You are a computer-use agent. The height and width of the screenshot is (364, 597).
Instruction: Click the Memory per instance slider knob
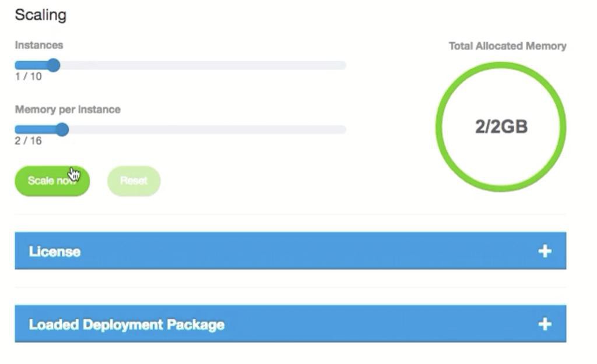[61, 129]
